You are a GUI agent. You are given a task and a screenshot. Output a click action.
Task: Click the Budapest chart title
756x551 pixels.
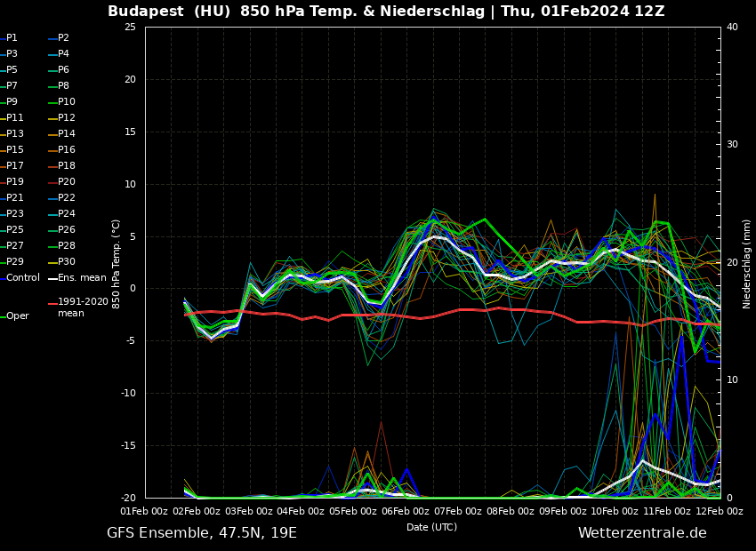[386, 12]
